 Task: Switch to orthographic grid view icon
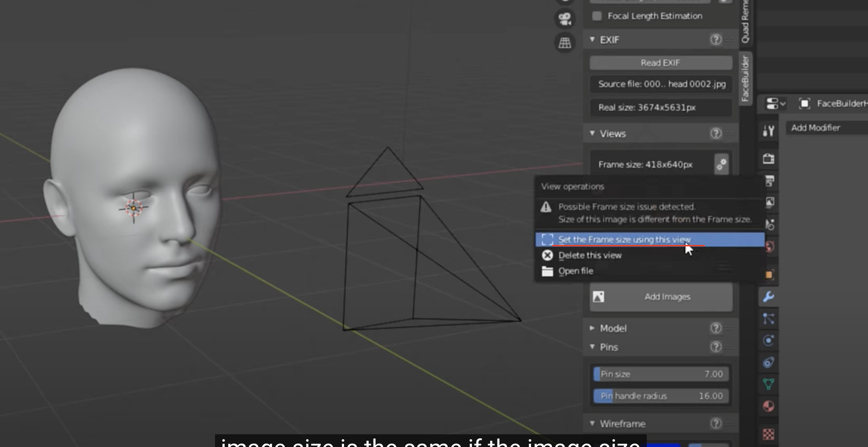coord(565,43)
